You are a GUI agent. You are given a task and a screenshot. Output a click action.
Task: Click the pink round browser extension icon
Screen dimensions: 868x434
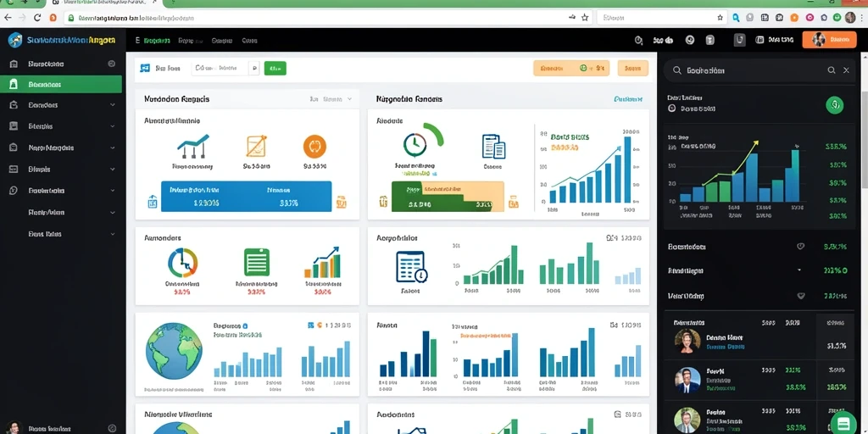810,18
